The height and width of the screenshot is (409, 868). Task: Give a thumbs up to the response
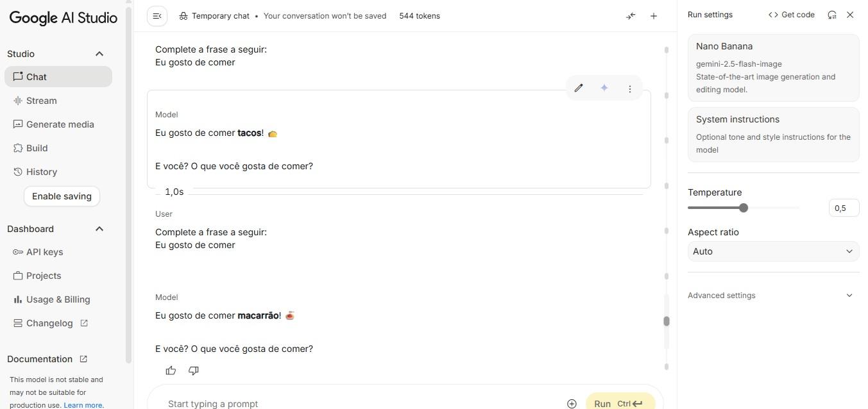[171, 371]
